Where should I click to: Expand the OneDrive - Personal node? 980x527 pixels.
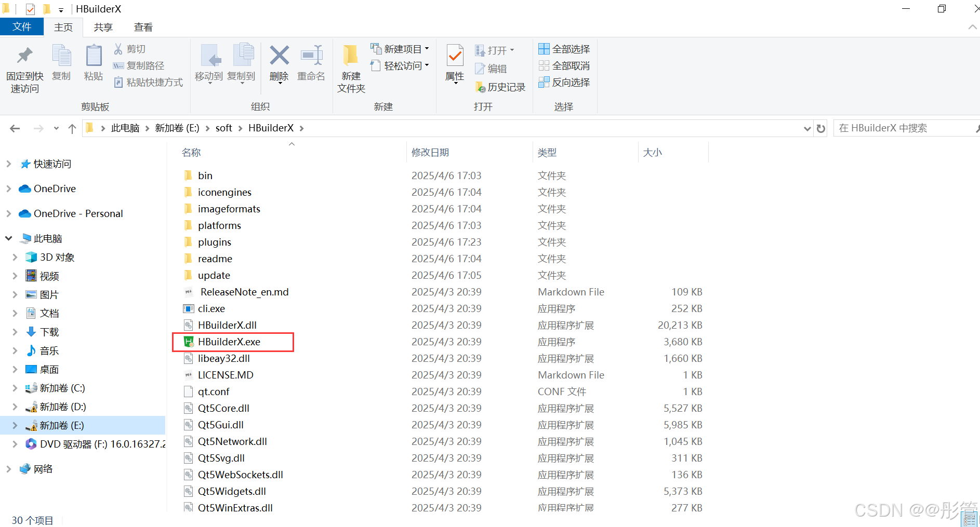8,213
